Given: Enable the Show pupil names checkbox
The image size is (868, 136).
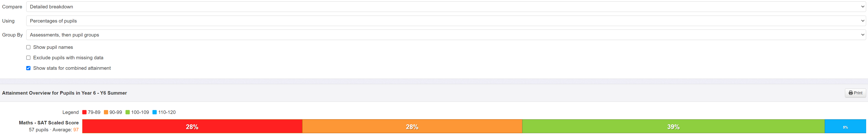Looking at the screenshot, I should (x=28, y=47).
